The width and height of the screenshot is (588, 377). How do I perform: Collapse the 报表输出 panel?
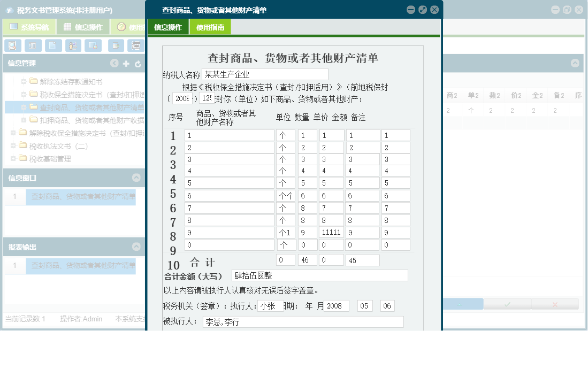136,247
